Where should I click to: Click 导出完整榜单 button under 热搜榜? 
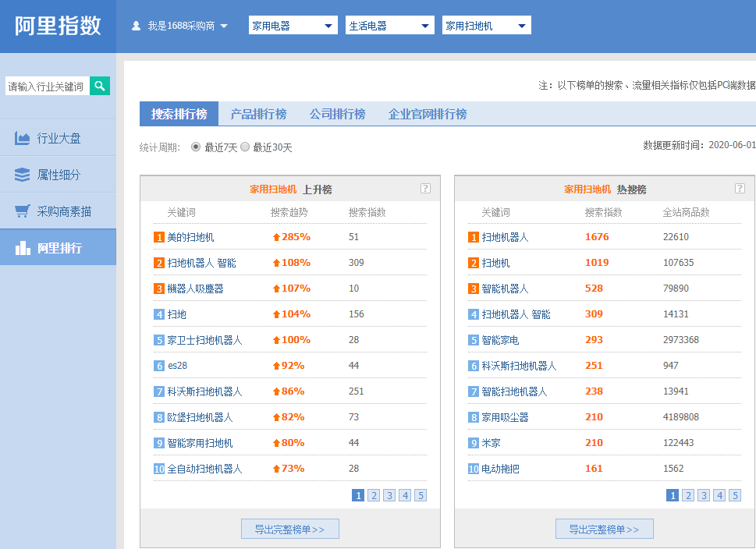pos(604,530)
